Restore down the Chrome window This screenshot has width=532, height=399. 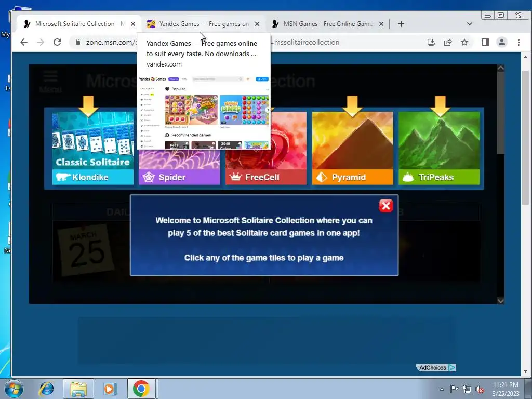(501, 15)
